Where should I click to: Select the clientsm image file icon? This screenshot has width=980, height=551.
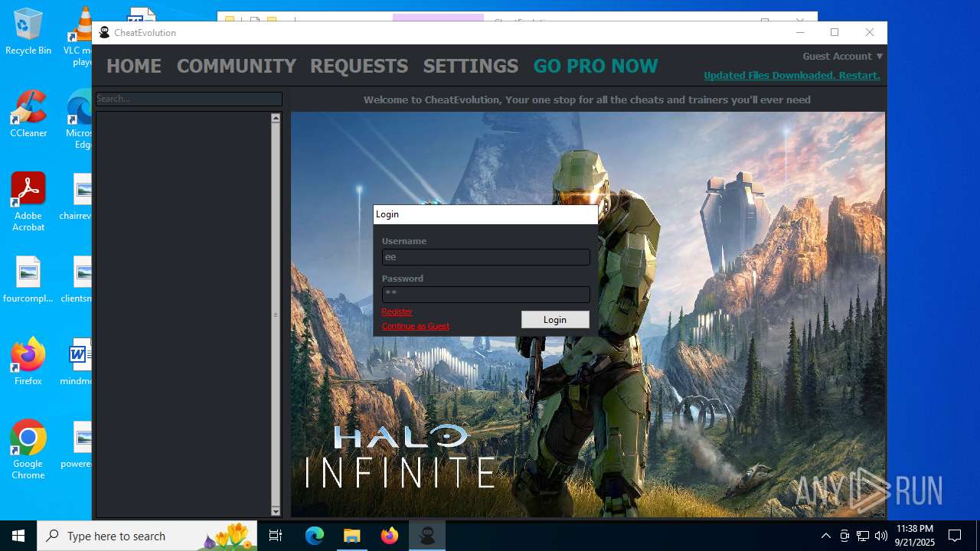(77, 279)
